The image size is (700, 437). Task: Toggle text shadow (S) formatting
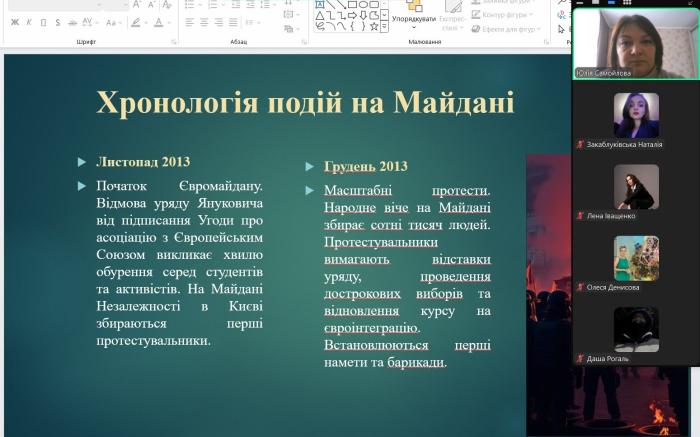[x=59, y=22]
